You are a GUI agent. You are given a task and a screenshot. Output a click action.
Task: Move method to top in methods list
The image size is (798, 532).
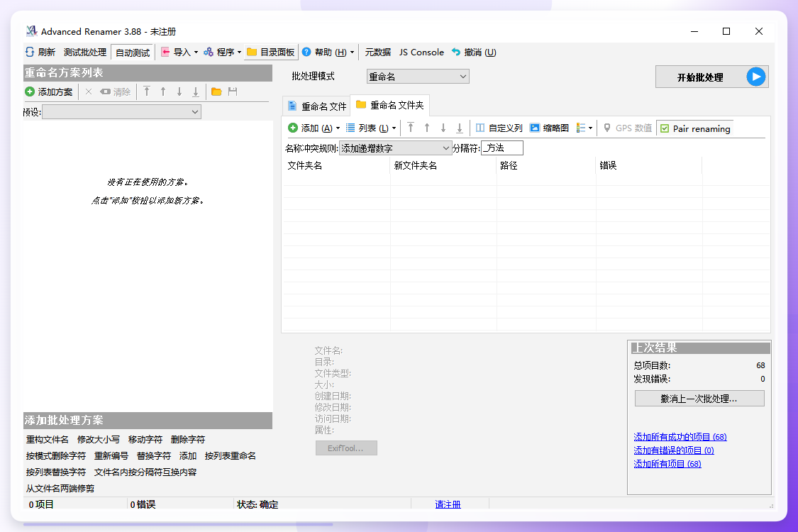point(147,92)
